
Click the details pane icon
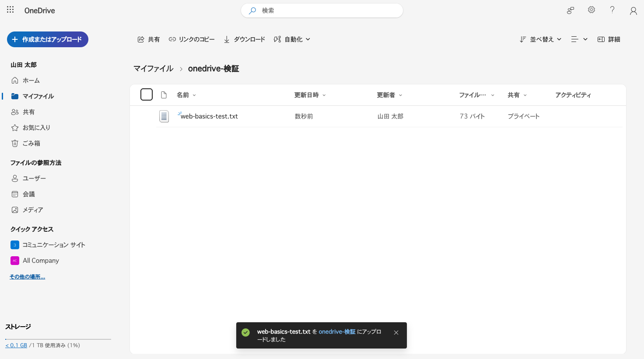[x=601, y=39]
